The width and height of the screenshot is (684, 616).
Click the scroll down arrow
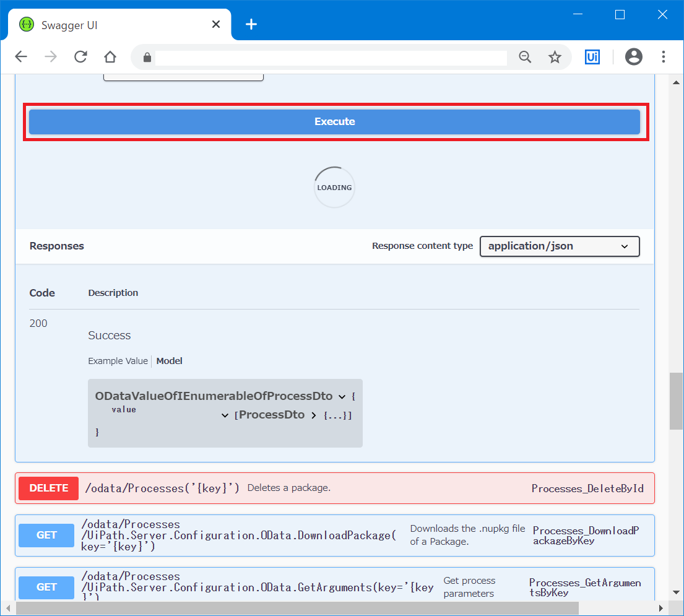676,592
